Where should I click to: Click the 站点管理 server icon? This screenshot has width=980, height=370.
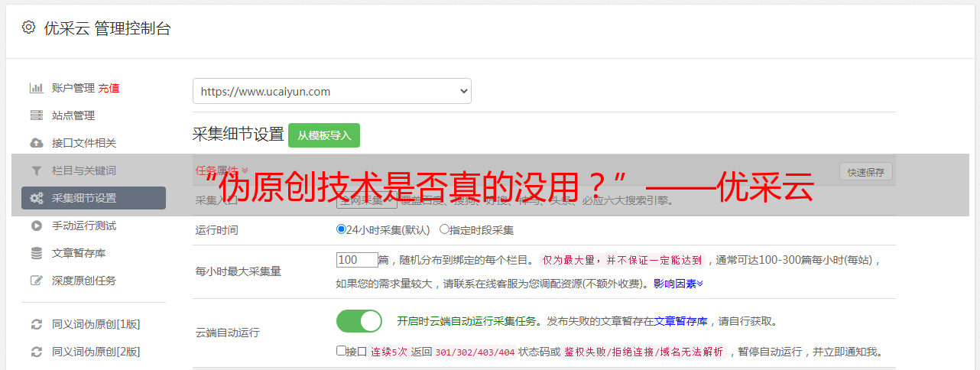click(x=36, y=115)
